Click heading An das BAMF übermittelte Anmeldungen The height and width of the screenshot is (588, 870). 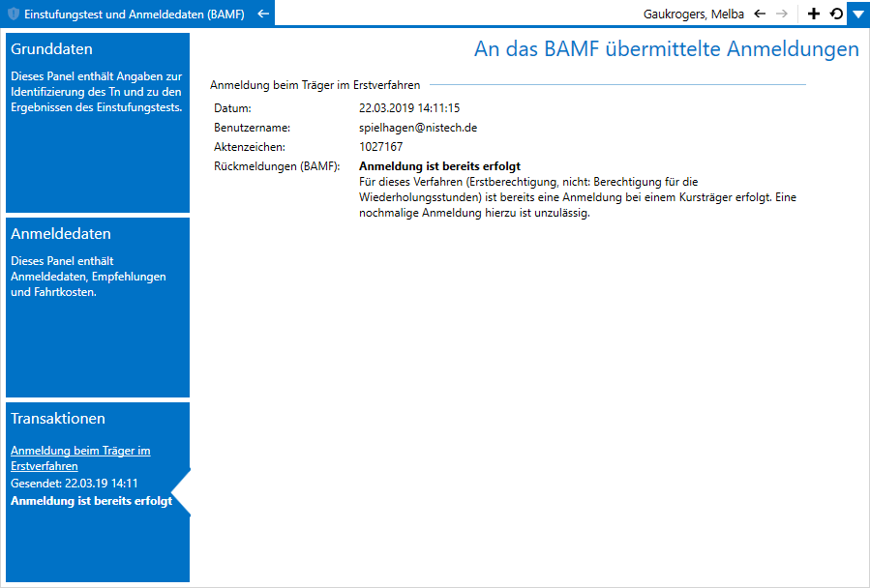667,48
